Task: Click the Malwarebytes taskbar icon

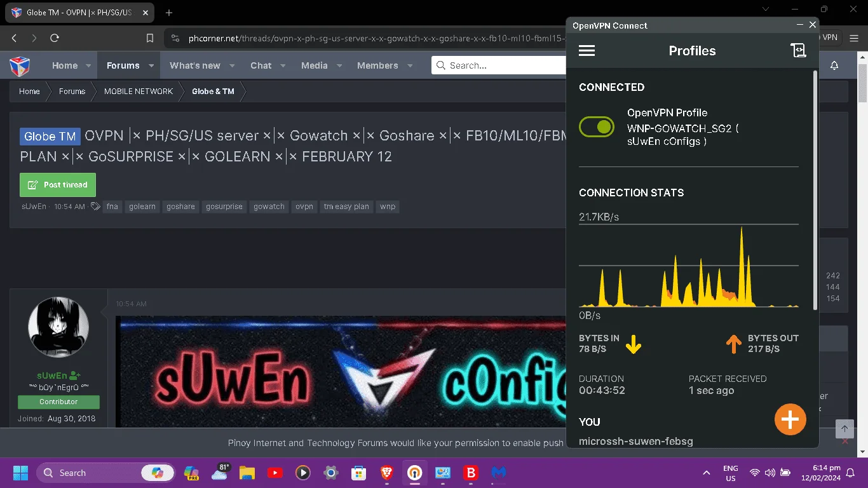Action: coord(499,473)
